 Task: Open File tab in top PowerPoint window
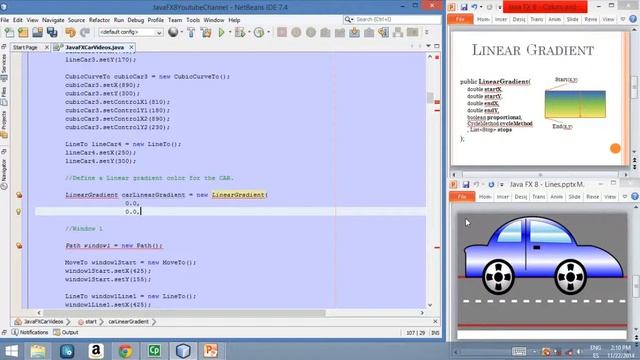[460, 19]
